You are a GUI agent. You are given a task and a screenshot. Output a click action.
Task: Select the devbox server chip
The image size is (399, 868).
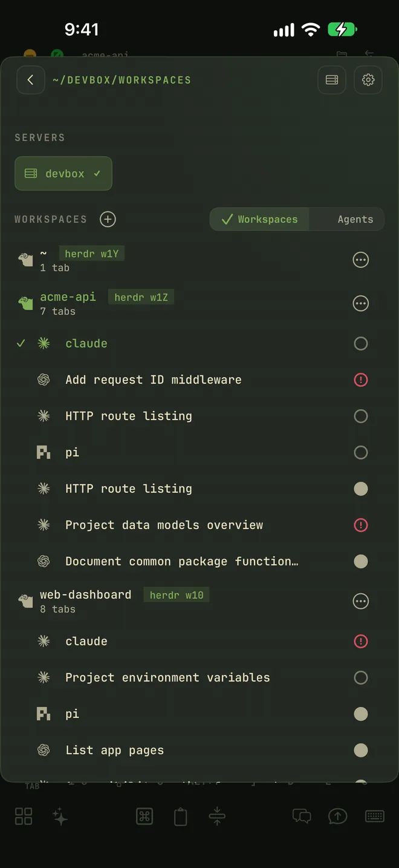pos(63,174)
